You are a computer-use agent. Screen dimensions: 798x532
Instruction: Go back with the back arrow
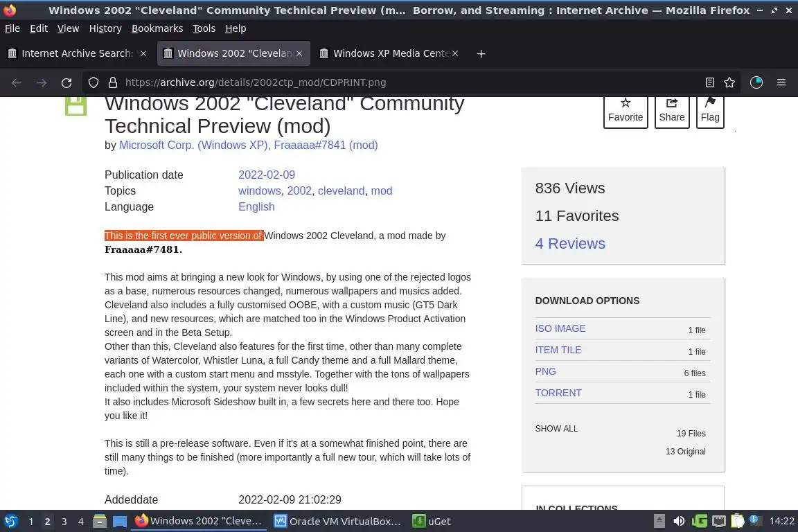17,82
